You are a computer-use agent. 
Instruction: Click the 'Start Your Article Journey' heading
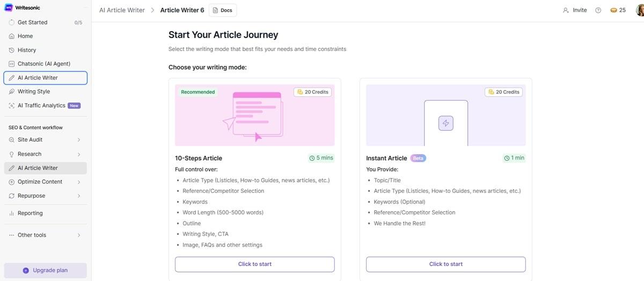pyautogui.click(x=223, y=35)
